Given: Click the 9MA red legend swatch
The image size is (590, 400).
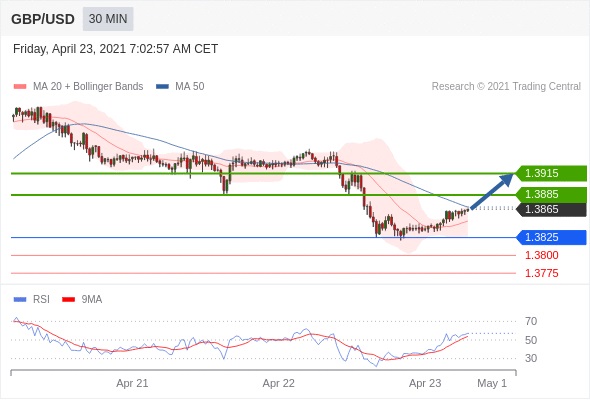Looking at the screenshot, I should click(68, 300).
